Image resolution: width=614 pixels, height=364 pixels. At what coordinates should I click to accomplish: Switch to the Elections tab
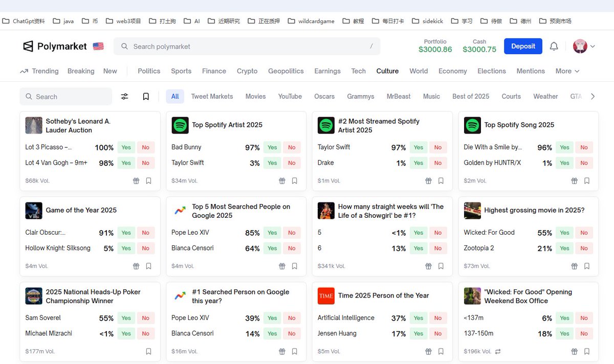point(492,71)
